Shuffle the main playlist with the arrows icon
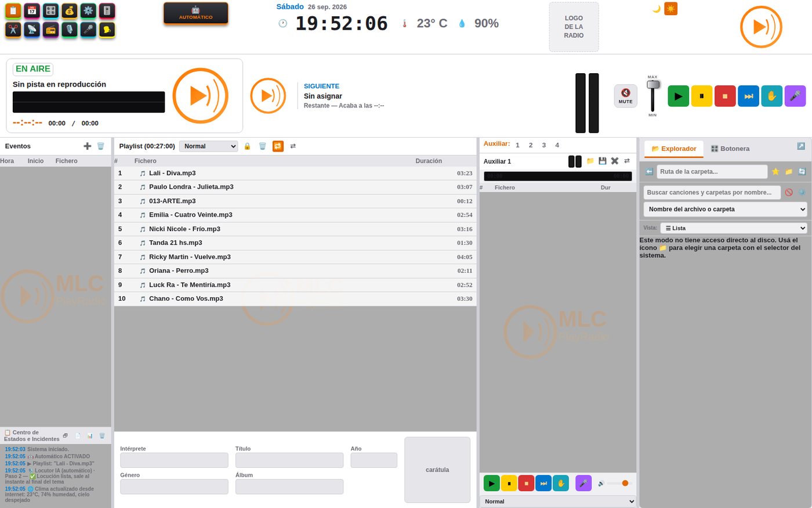812x508 pixels. [293, 146]
